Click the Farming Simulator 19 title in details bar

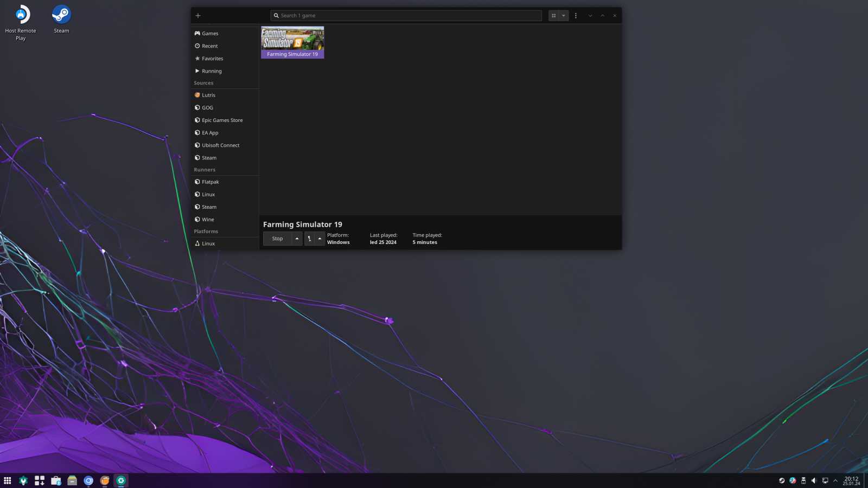(x=303, y=224)
